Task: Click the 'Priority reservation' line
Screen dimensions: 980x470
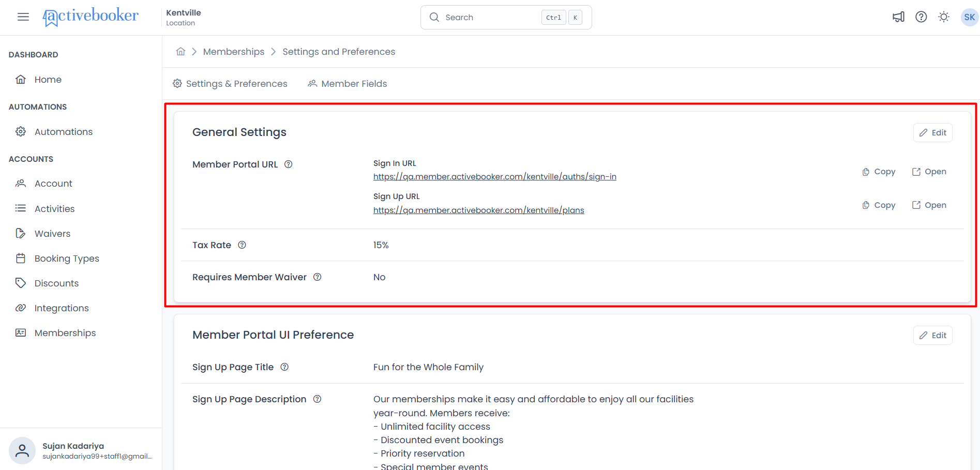Action: coord(419,453)
